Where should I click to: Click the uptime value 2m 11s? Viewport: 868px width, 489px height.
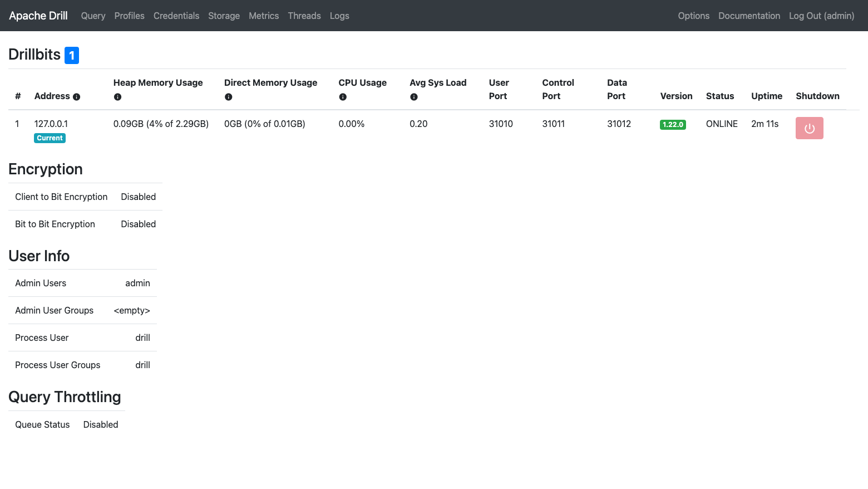765,124
